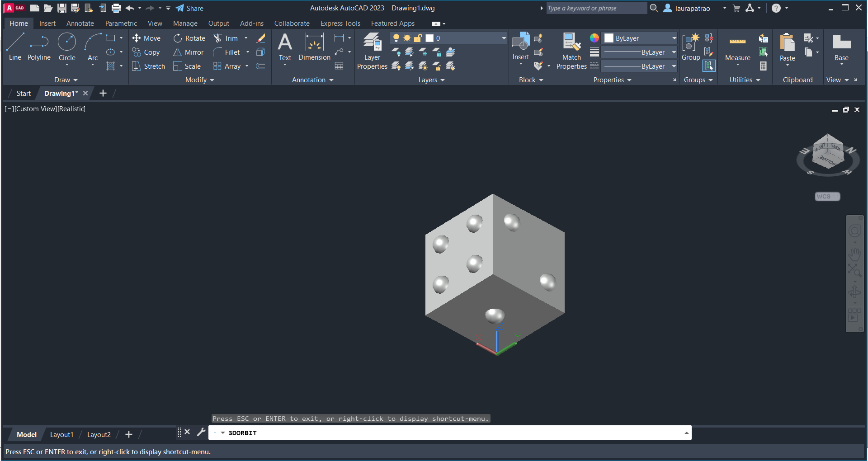Expand the Properties panel
This screenshot has height=461, width=868.
coord(613,80)
